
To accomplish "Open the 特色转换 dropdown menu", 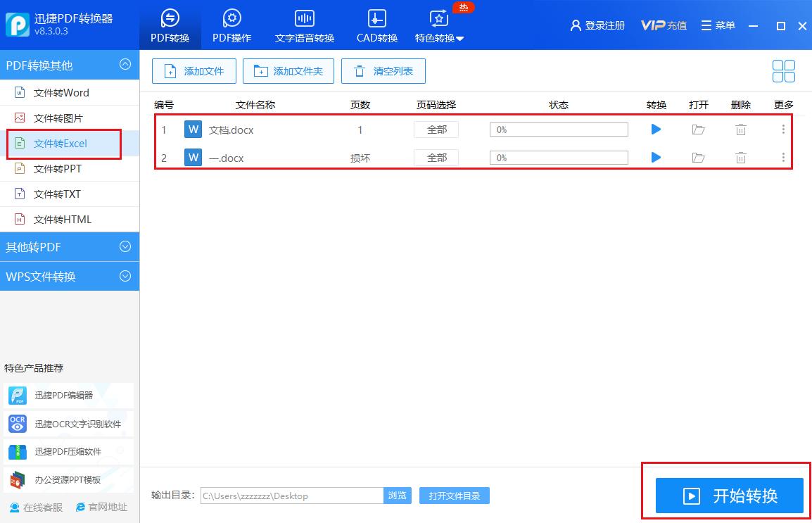I will pos(439,25).
